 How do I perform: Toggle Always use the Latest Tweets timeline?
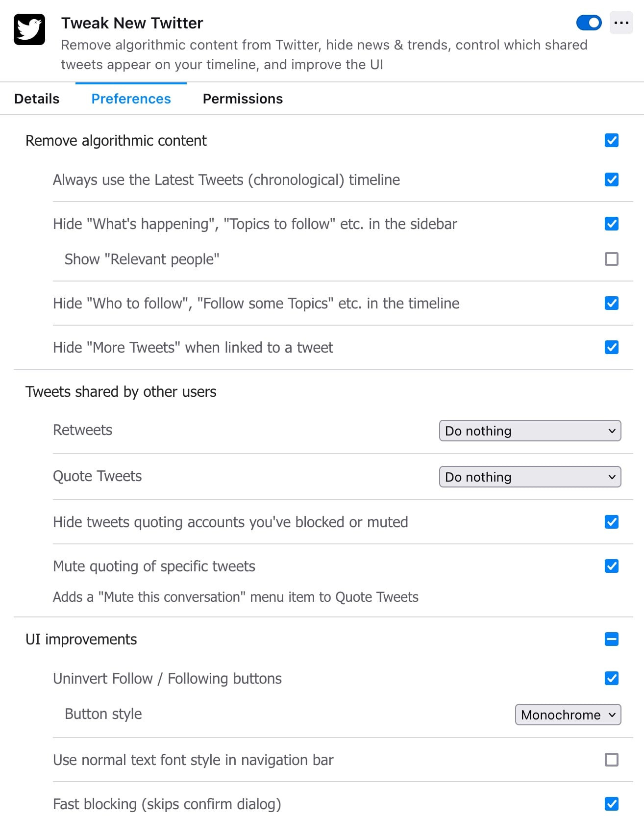click(x=611, y=180)
